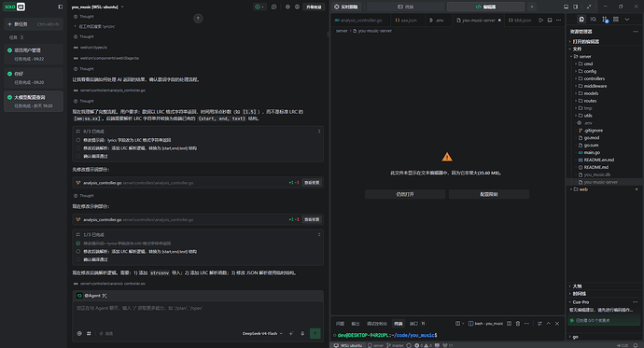Image resolution: width=644 pixels, height=348 pixels.
Task: Click the fullscreen expand arrows icon in title bar
Action: [589, 7]
